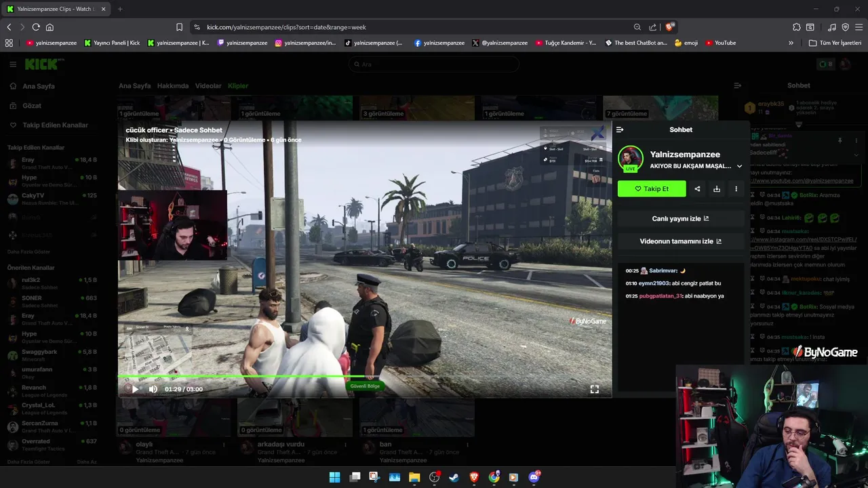The height and width of the screenshot is (488, 868).
Task: Expand the stream title chevron
Action: click(x=739, y=166)
